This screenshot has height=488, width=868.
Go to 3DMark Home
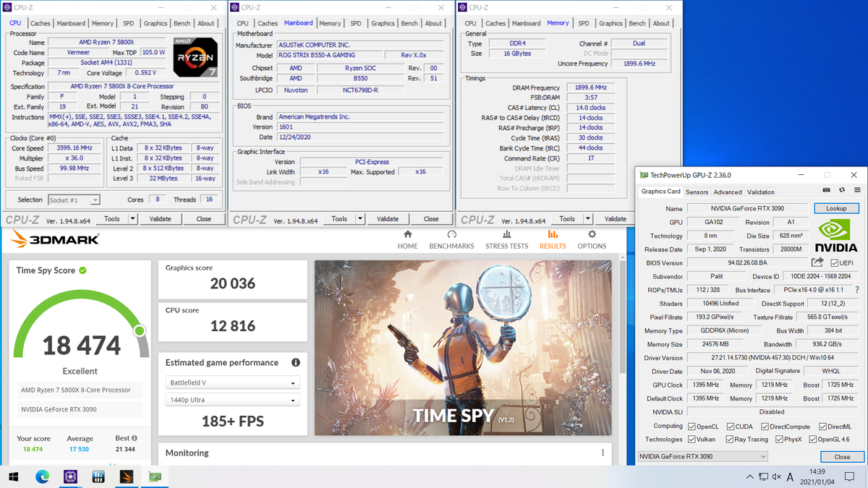pos(407,240)
